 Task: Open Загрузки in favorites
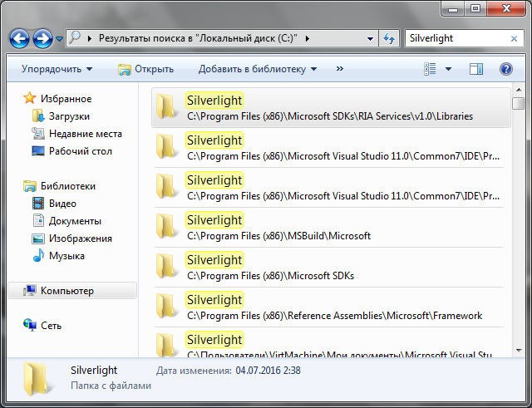coord(69,116)
